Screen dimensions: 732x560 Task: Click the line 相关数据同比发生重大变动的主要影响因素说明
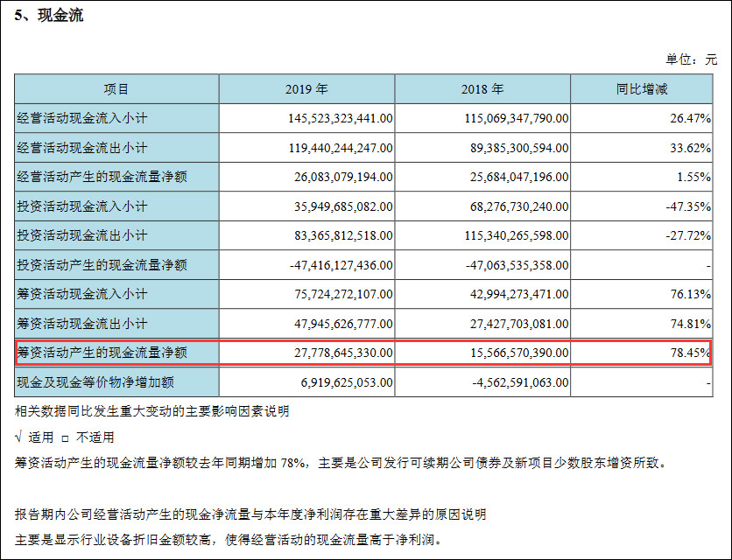tap(152, 411)
